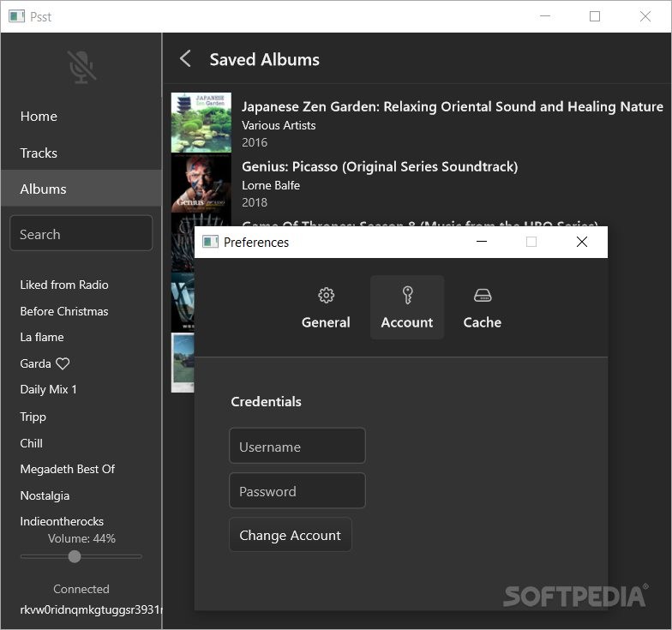Open the Megadeth Best Of playlist
672x630 pixels.
(x=67, y=470)
